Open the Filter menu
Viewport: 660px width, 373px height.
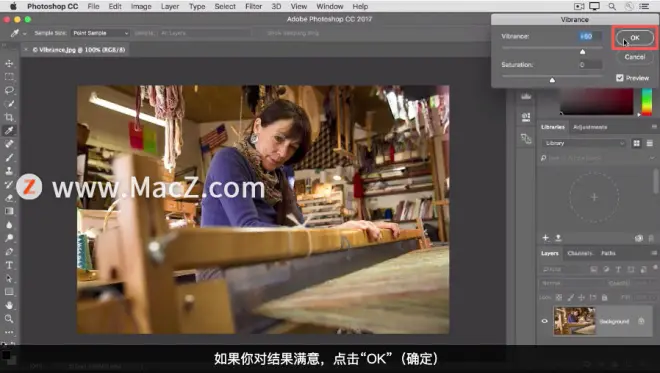pos(253,6)
